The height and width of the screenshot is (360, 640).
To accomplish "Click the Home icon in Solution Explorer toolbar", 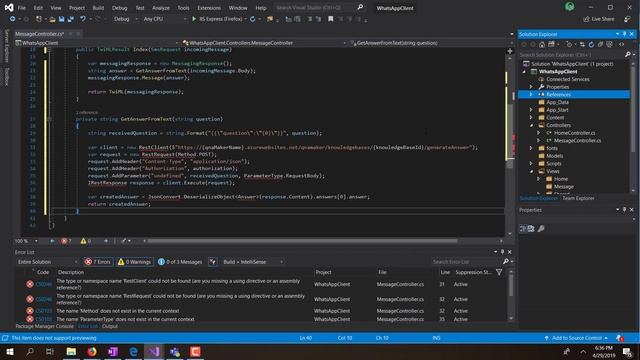I will point(542,44).
